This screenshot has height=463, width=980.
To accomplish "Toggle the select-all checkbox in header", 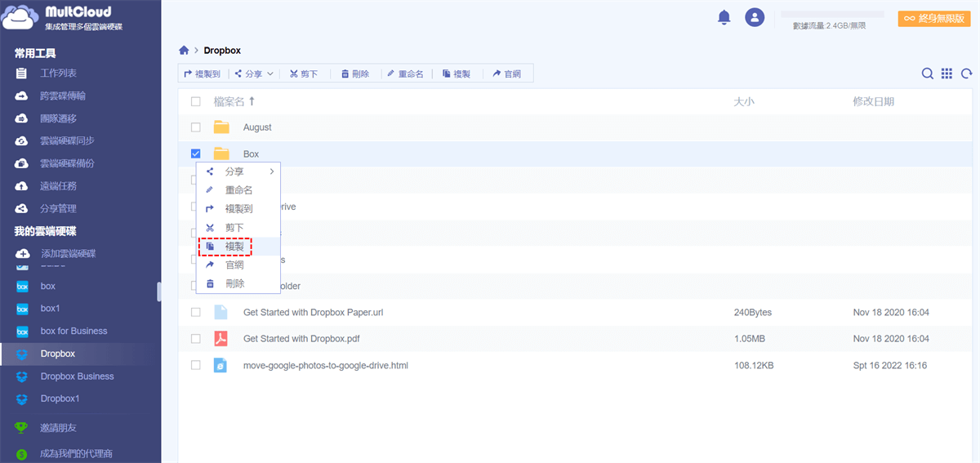I will click(x=195, y=101).
